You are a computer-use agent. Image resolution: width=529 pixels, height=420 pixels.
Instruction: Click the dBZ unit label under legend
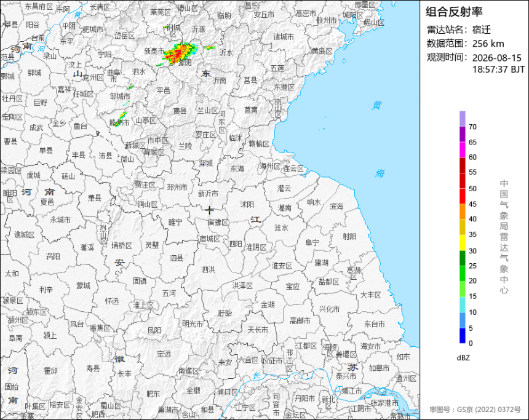[463, 358]
